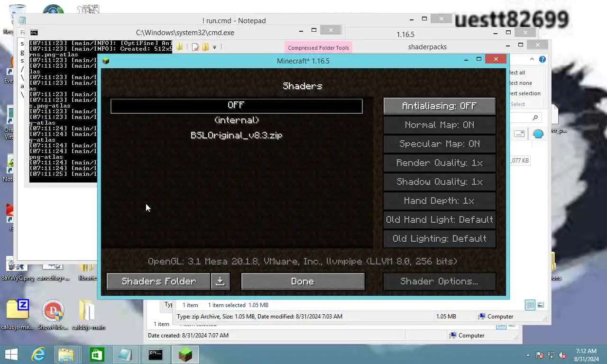Screen dimensions: 607x364
Task: Open Compressed Folder Tools tab in Explorer
Action: 318,47
